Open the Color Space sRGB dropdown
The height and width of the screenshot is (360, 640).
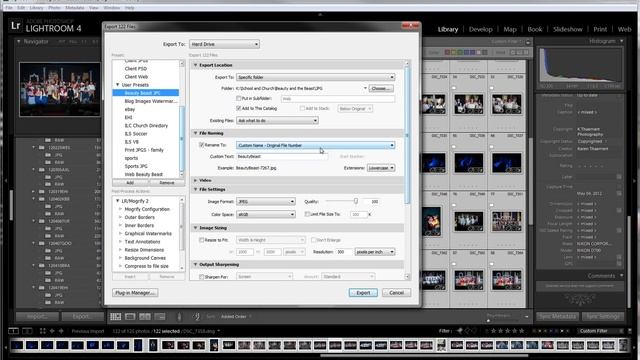tap(266, 214)
